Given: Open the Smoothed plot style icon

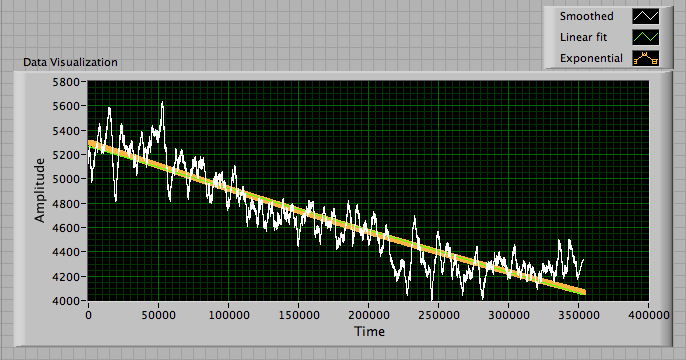Looking at the screenshot, I should point(645,16).
